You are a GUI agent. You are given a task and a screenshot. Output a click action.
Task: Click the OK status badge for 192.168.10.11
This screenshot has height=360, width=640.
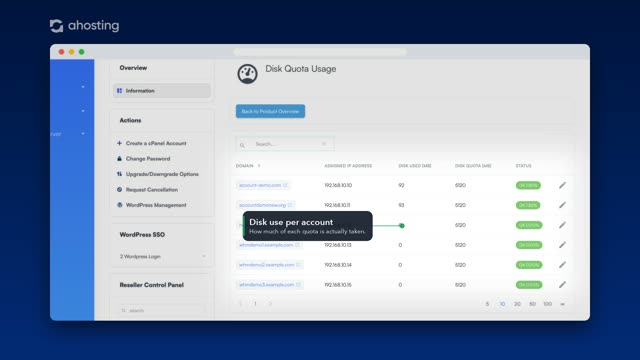528,205
